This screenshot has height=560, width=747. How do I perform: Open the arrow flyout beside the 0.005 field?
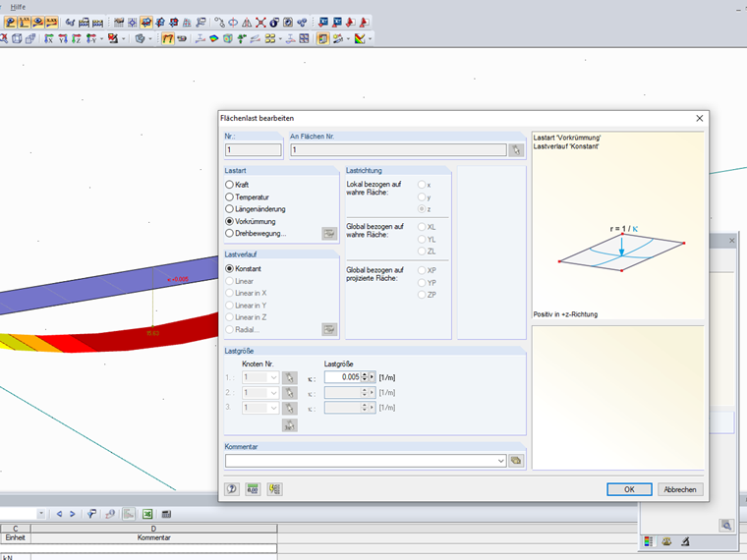tap(373, 377)
